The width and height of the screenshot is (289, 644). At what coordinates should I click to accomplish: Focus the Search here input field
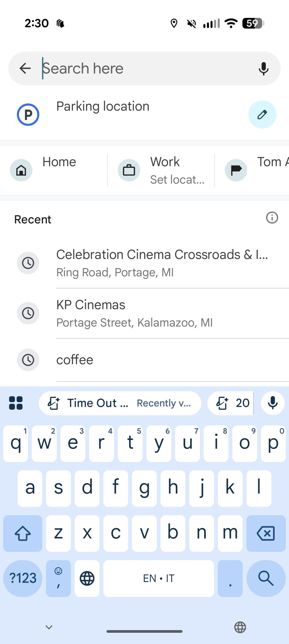coord(144,68)
